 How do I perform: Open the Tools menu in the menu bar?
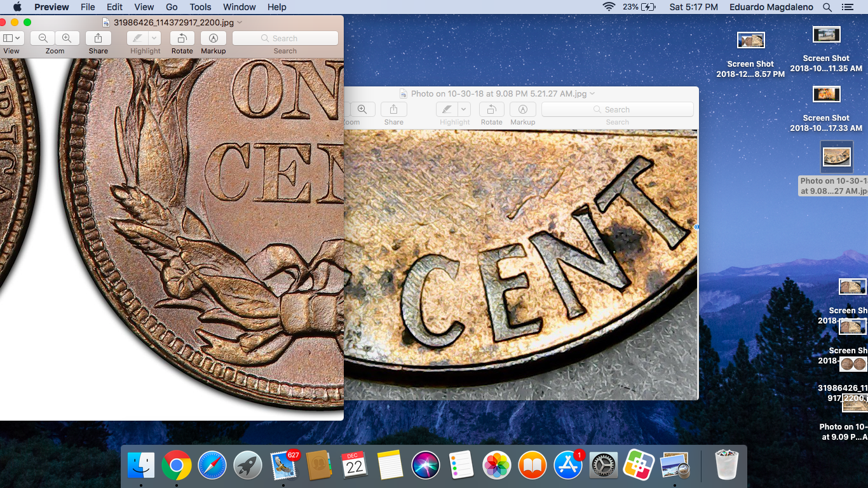click(x=200, y=7)
